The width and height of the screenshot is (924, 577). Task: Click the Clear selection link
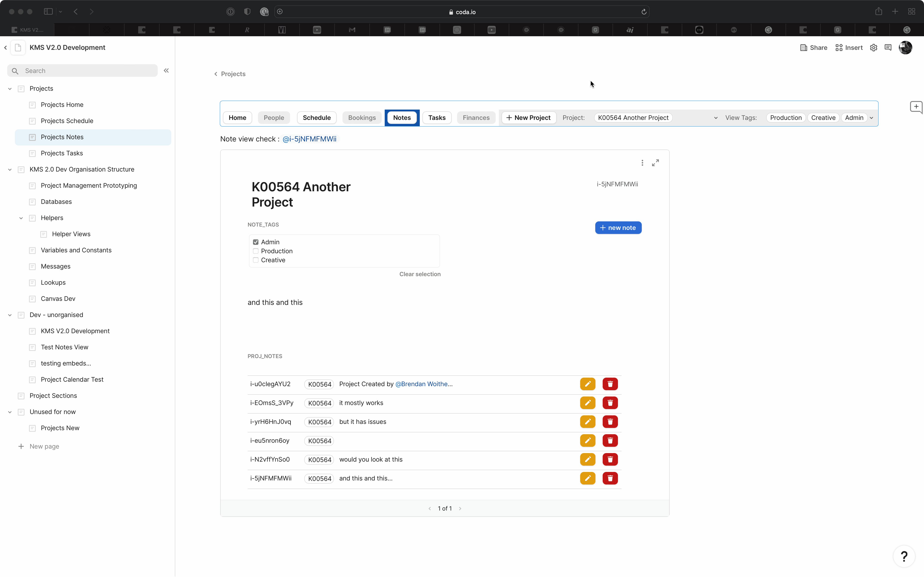coord(420,274)
